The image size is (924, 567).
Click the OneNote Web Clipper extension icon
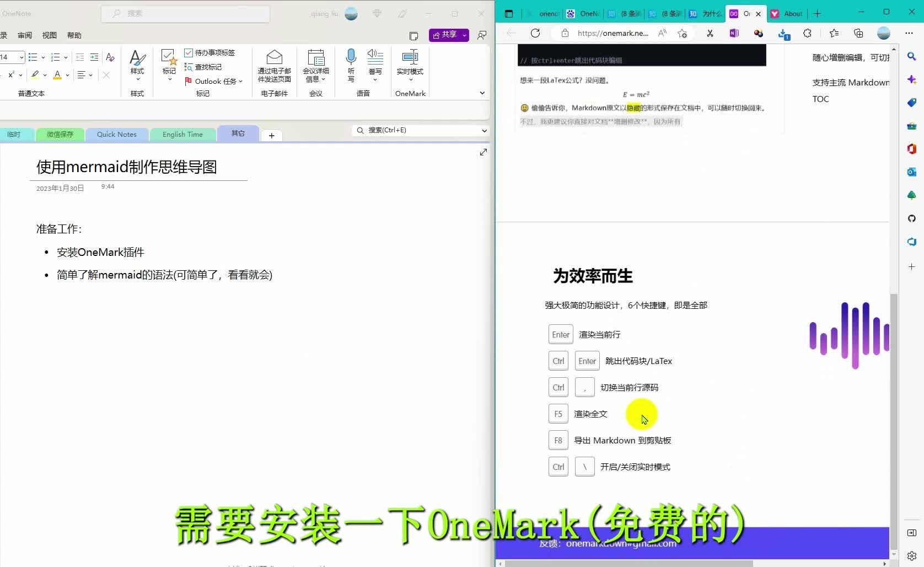pyautogui.click(x=734, y=33)
